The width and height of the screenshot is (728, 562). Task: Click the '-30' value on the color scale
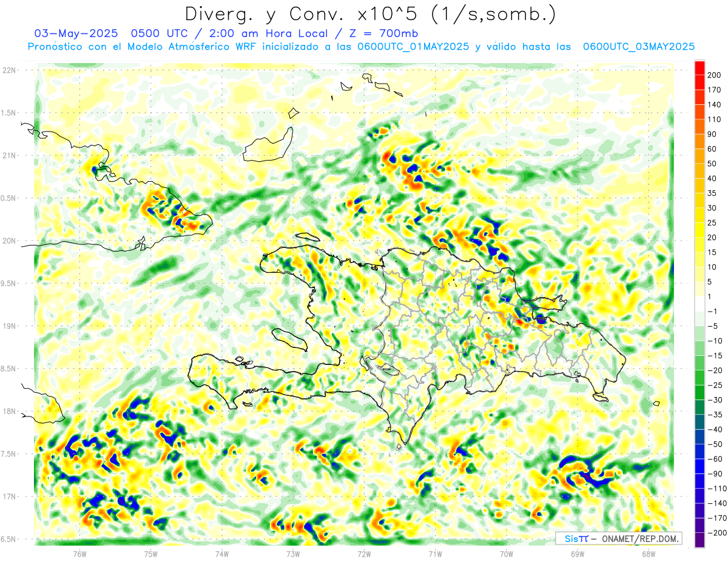[714, 400]
